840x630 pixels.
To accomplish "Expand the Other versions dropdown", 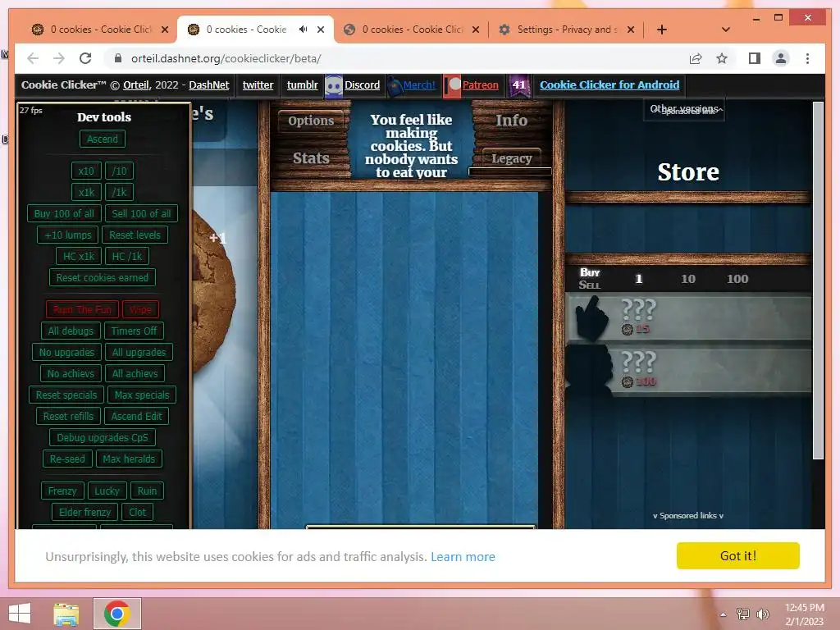I will (x=684, y=109).
